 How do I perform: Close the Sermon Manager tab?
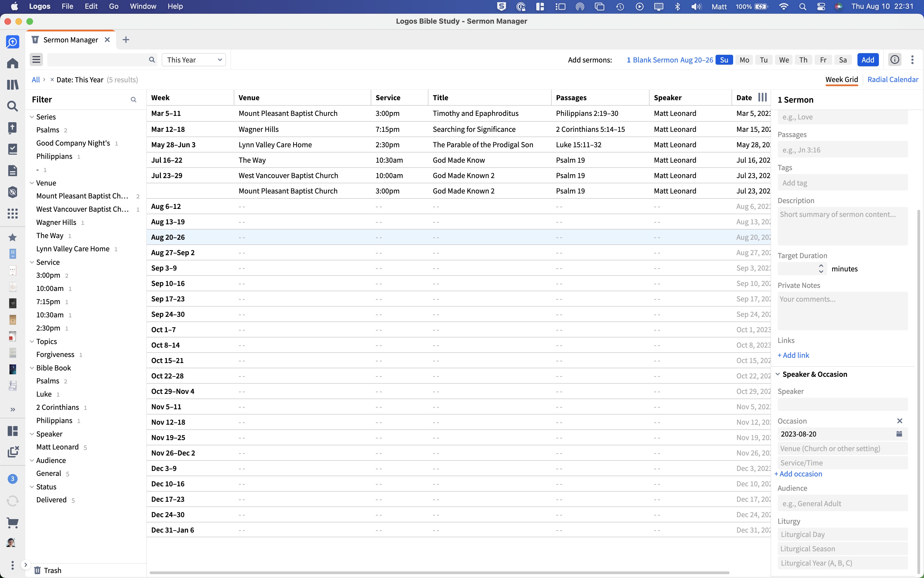coord(107,40)
